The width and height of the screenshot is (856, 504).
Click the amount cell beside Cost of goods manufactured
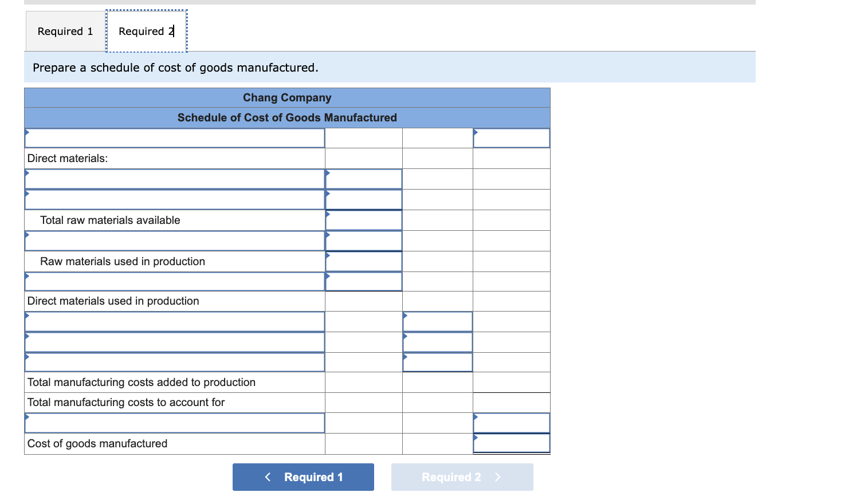[x=511, y=443]
